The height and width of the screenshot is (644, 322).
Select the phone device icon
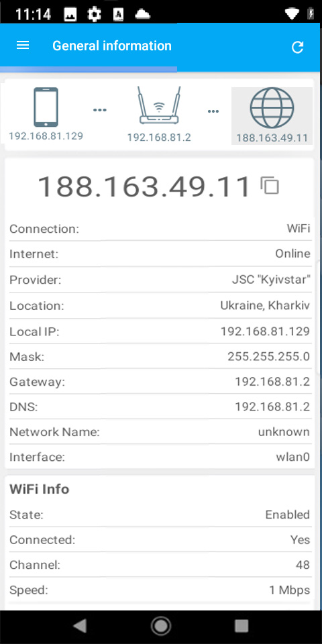[x=46, y=107]
